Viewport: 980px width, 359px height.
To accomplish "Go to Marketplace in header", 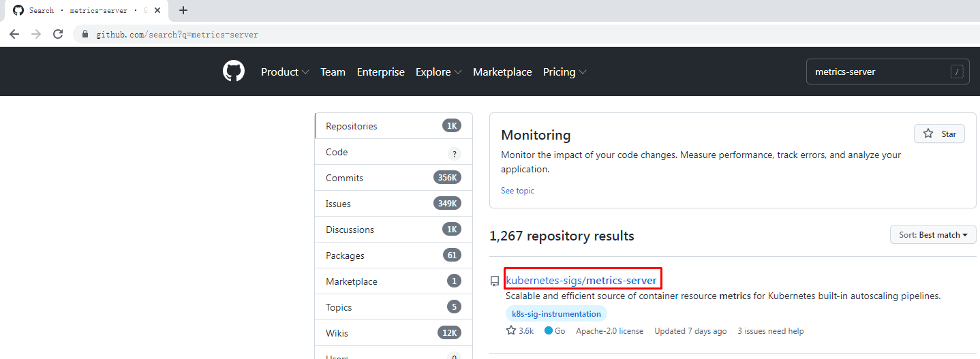I will pyautogui.click(x=502, y=72).
